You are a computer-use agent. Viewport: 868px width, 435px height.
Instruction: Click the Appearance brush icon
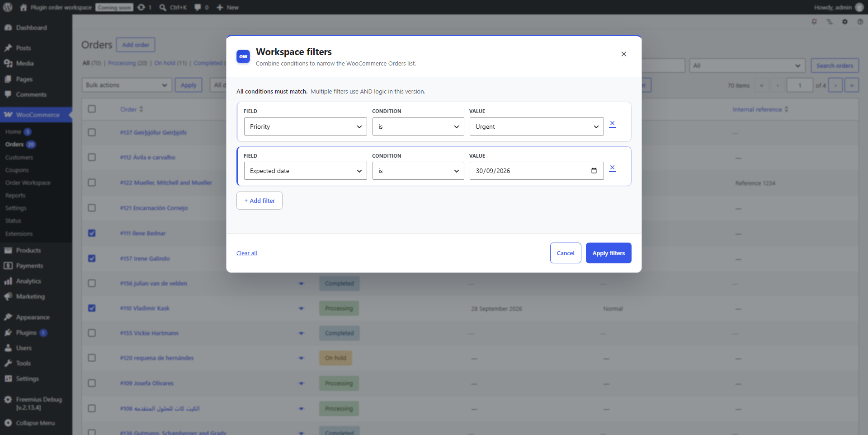click(x=8, y=317)
